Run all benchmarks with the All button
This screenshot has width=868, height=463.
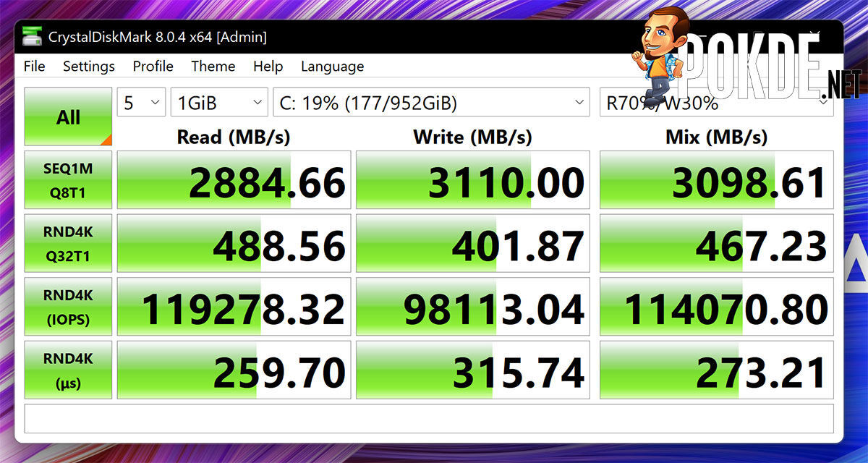coord(69,117)
